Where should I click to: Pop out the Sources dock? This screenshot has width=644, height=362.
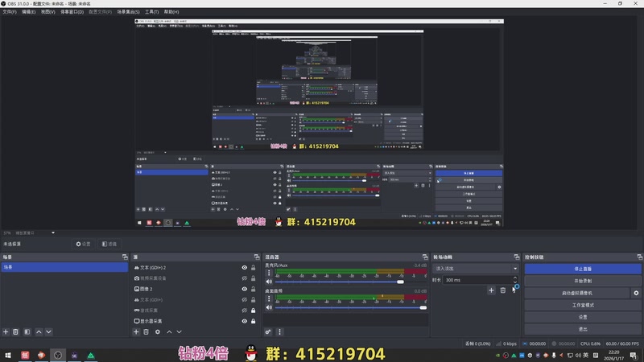click(x=257, y=257)
